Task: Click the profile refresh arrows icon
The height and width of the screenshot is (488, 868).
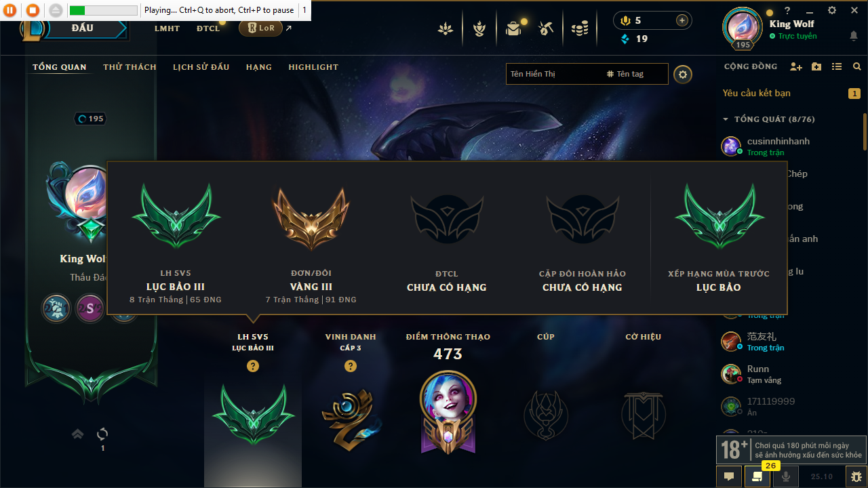Action: click(102, 434)
